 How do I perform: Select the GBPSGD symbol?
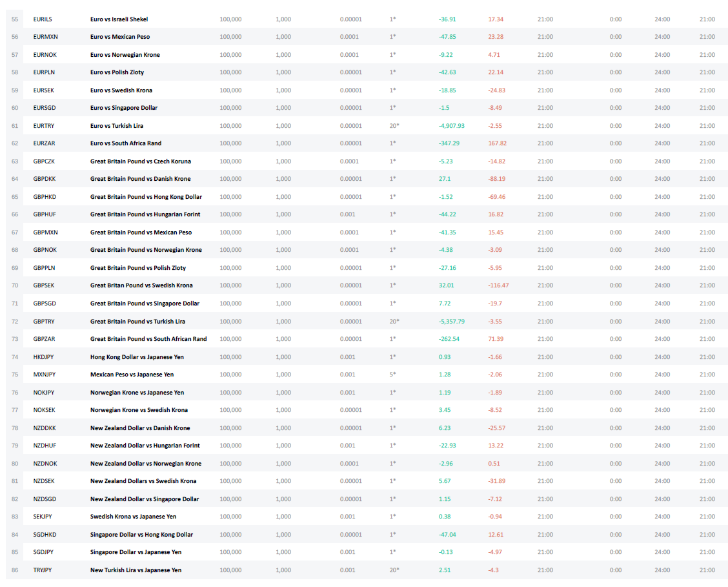click(x=45, y=304)
